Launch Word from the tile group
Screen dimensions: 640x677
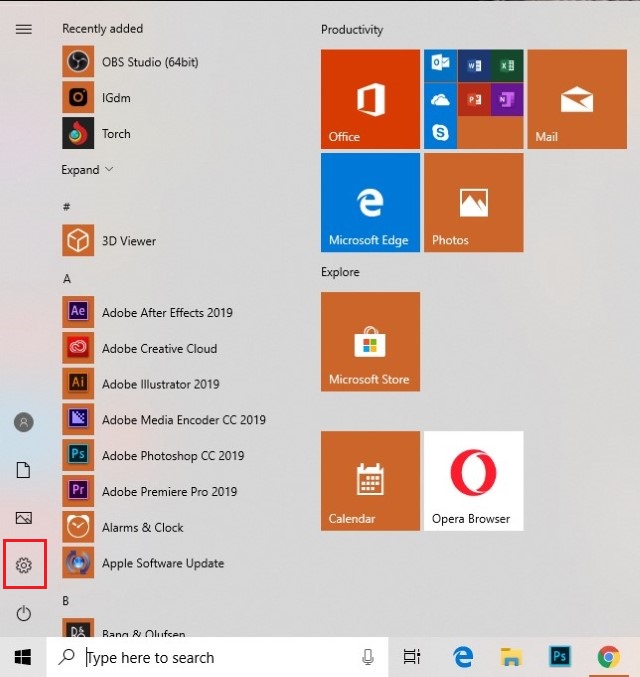pos(474,65)
